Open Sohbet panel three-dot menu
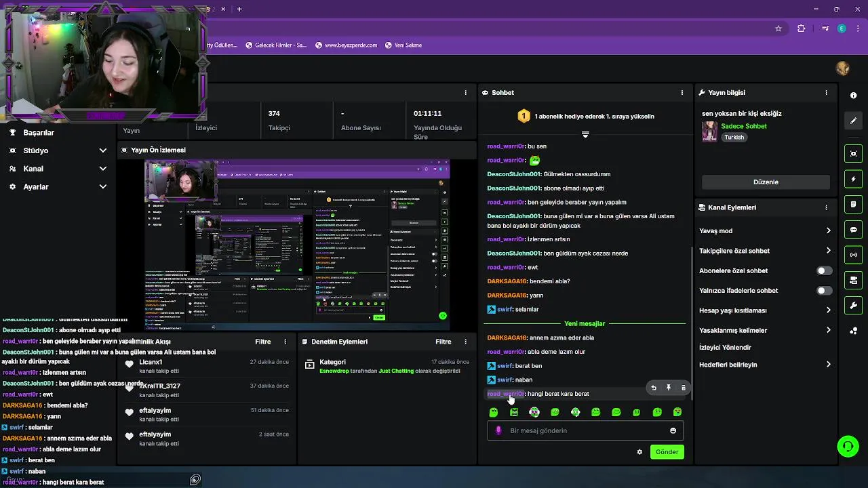The width and height of the screenshot is (868, 488). 682,92
